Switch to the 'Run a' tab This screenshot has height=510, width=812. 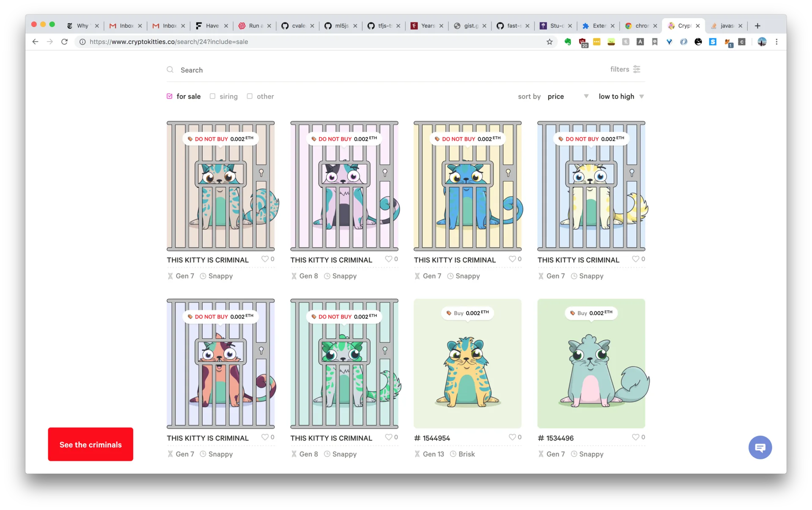click(255, 26)
